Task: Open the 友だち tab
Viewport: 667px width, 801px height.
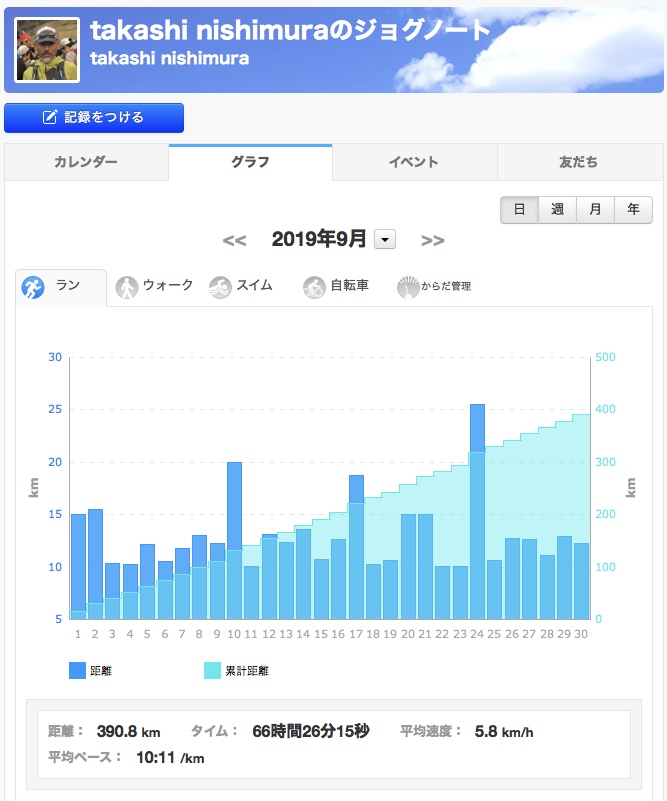Action: point(578,162)
